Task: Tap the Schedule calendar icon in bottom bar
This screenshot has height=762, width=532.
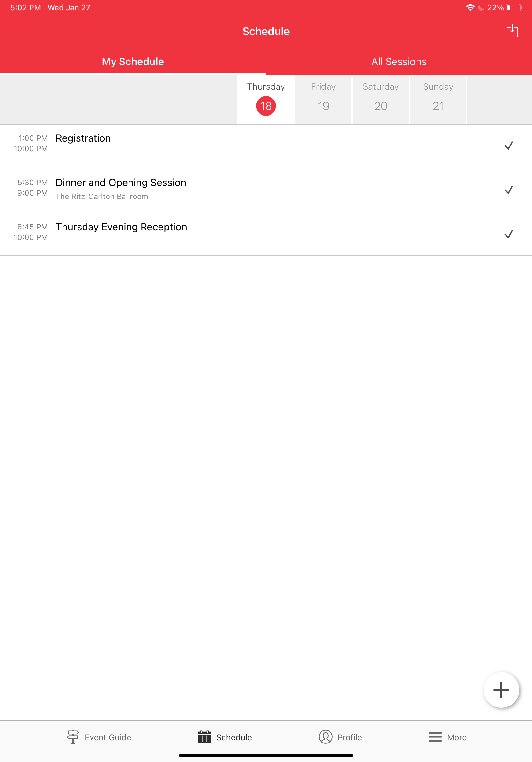Action: tap(204, 737)
